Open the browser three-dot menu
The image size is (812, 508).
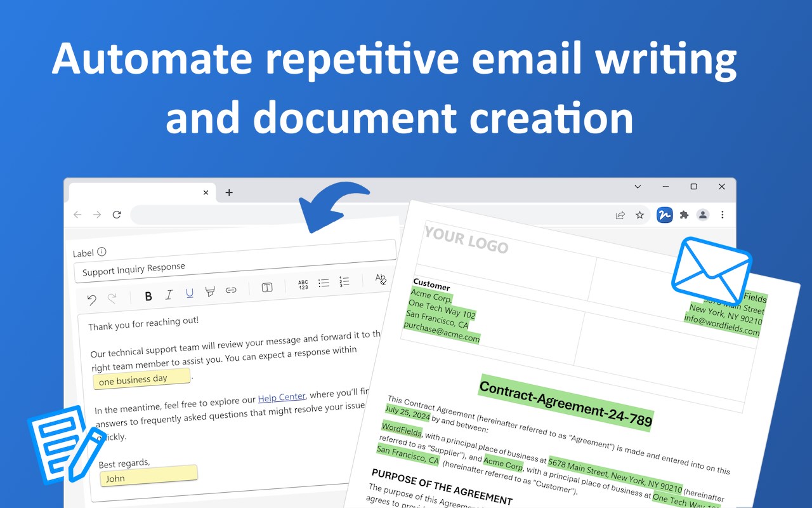tap(723, 215)
